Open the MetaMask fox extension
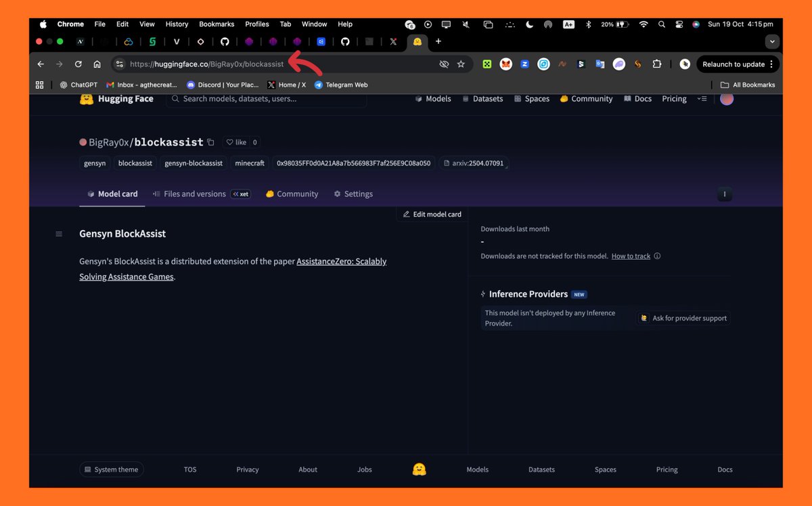812x506 pixels. point(505,64)
